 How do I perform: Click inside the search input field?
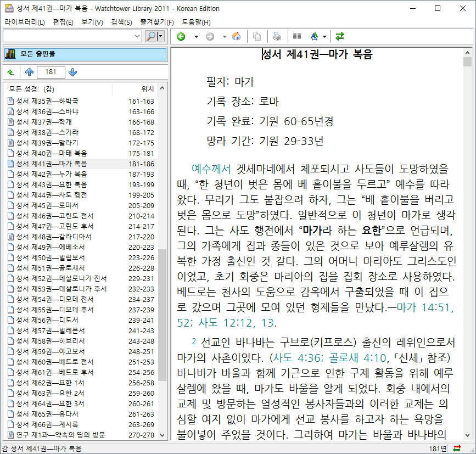tap(68, 36)
